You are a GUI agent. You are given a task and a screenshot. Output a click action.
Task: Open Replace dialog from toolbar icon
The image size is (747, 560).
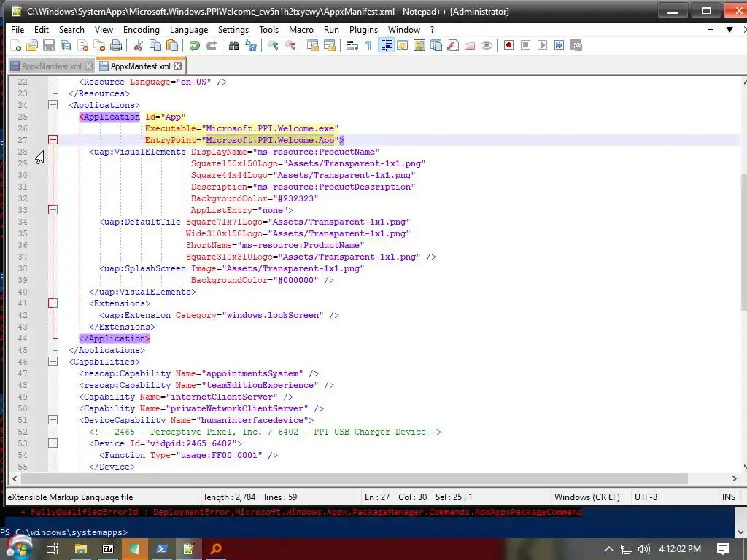251,45
